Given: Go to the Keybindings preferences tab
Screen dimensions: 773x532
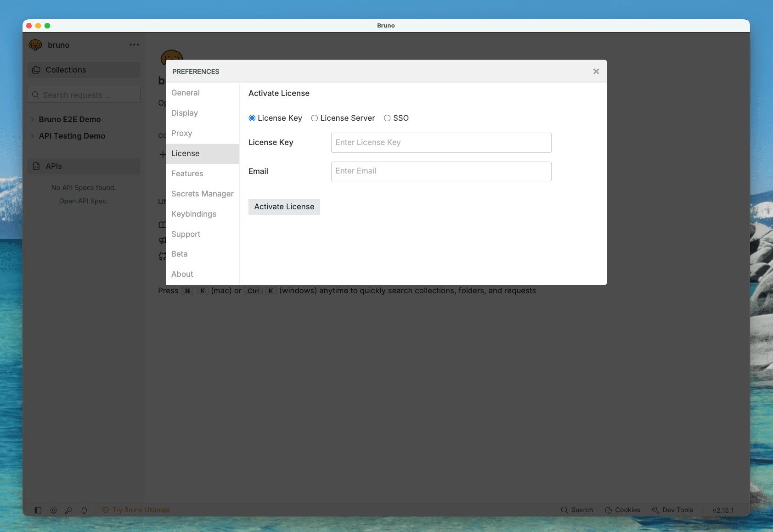Looking at the screenshot, I should pos(194,214).
